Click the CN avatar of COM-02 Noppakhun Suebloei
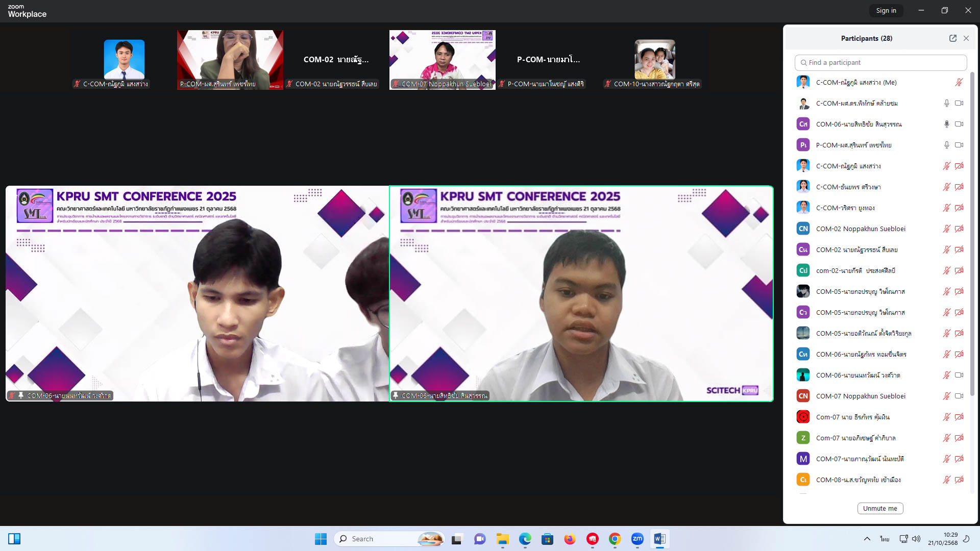 point(803,229)
